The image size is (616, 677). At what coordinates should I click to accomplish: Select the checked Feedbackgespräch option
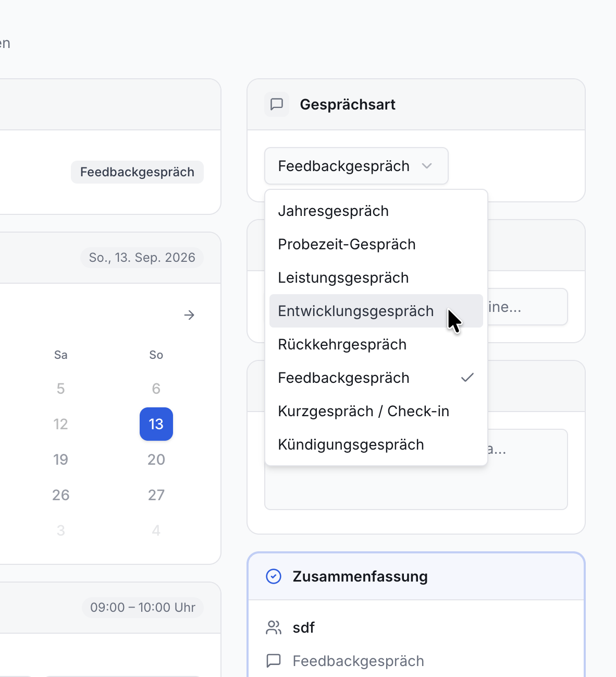[376, 378]
